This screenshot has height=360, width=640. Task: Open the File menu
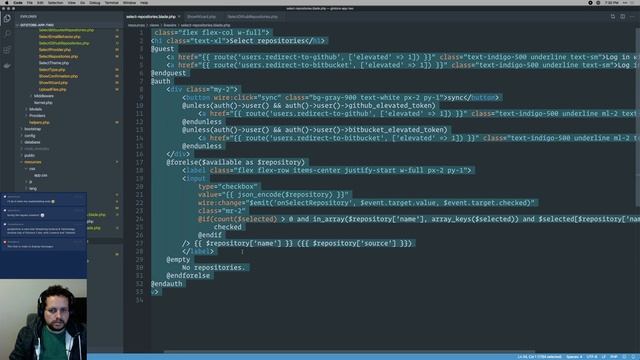point(29,2)
